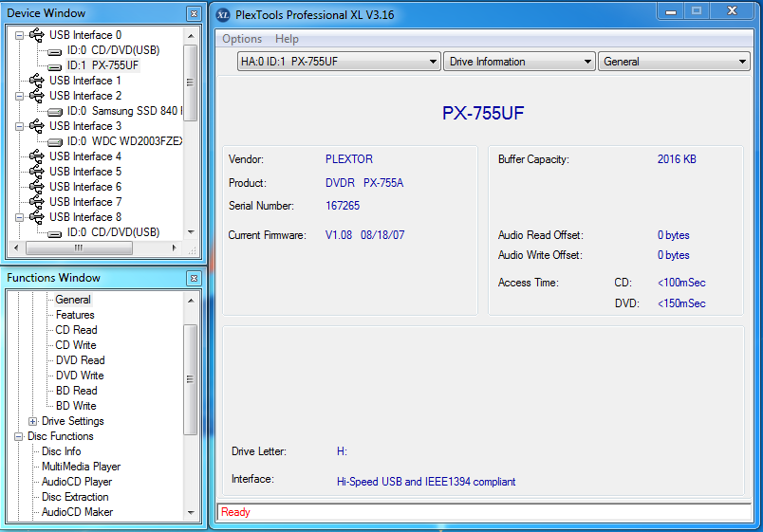Open AudioCD Maker function
The height and width of the screenshot is (532, 763).
coord(77,512)
